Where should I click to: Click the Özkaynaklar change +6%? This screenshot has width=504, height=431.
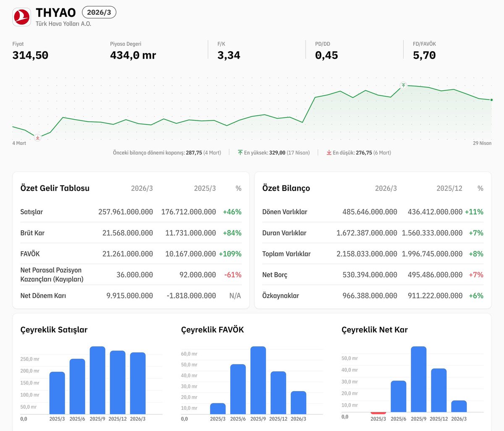tap(476, 296)
